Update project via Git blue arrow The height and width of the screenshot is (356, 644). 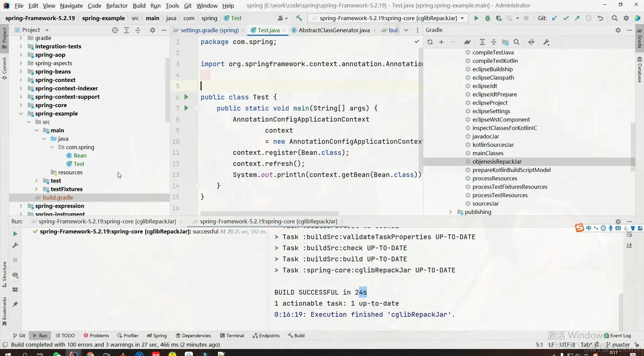click(x=555, y=18)
